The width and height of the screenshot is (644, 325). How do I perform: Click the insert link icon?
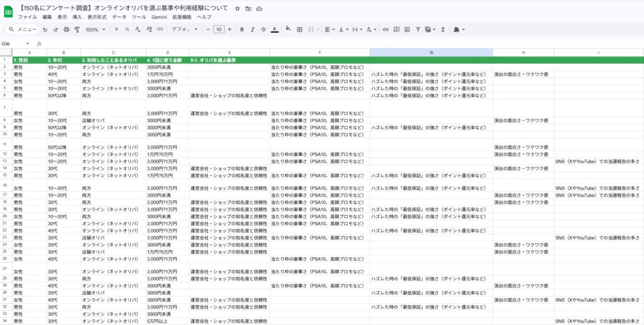coord(386,30)
